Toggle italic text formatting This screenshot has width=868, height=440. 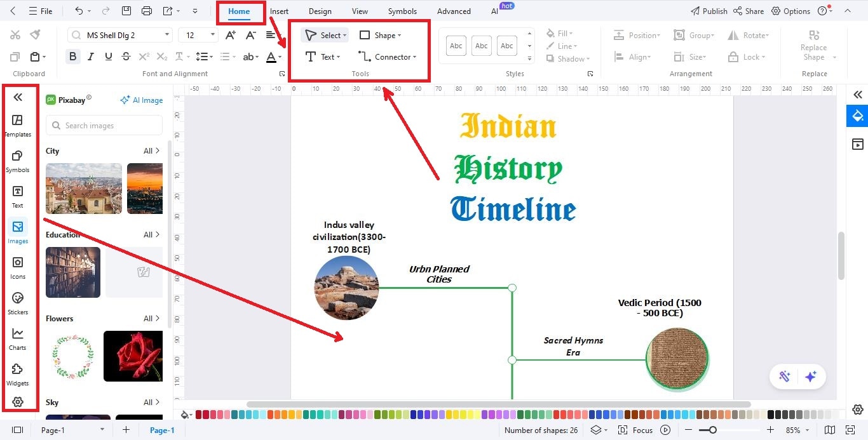pyautogui.click(x=90, y=56)
